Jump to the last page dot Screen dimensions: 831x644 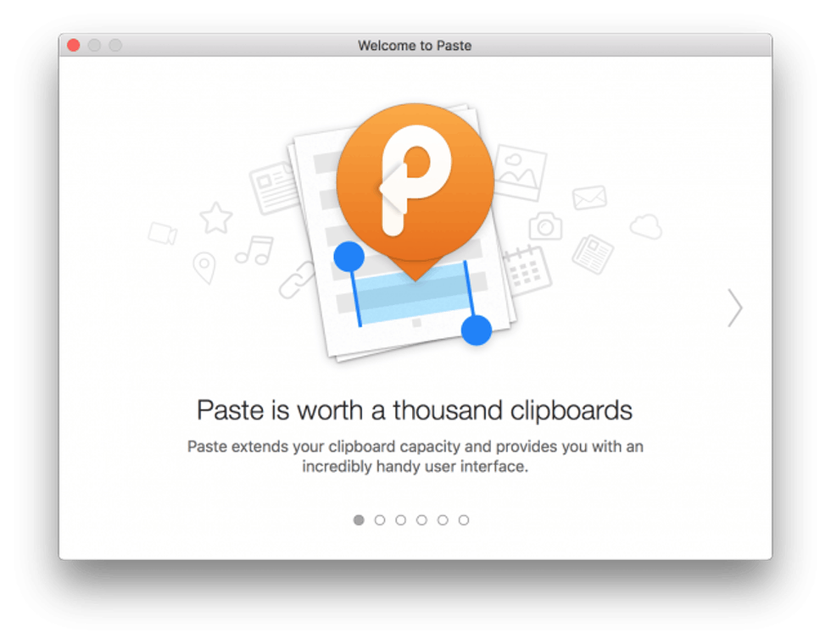(x=464, y=520)
